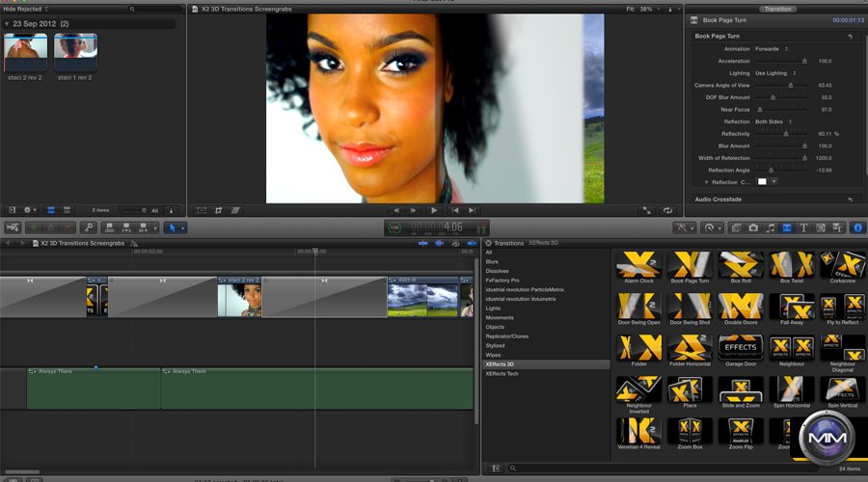Expand the Reflection Color disclosure triangle
Viewport: 868px width, 482px height.
click(x=707, y=181)
